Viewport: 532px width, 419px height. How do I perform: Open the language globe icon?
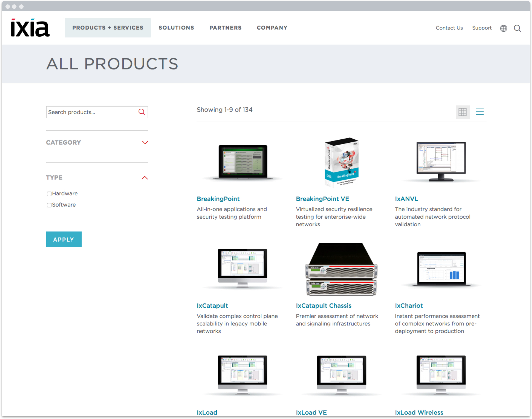pyautogui.click(x=503, y=28)
